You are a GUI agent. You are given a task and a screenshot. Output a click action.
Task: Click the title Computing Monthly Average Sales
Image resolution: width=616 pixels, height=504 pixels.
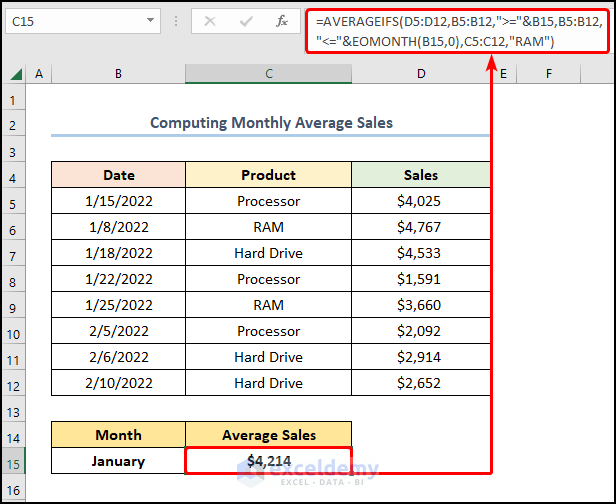(x=271, y=123)
